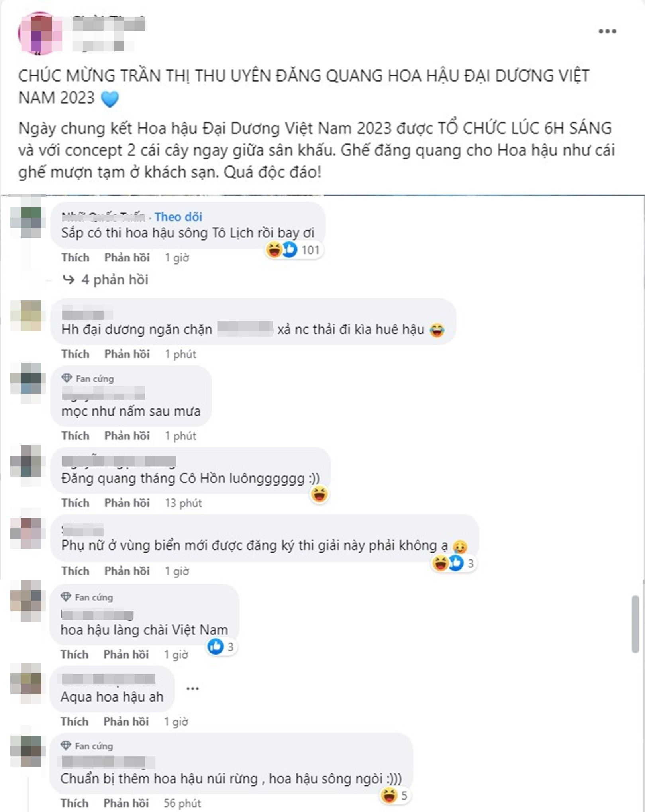
Task: Reply to the 'Aqua hoa hậu ah' comment
Action: click(126, 722)
